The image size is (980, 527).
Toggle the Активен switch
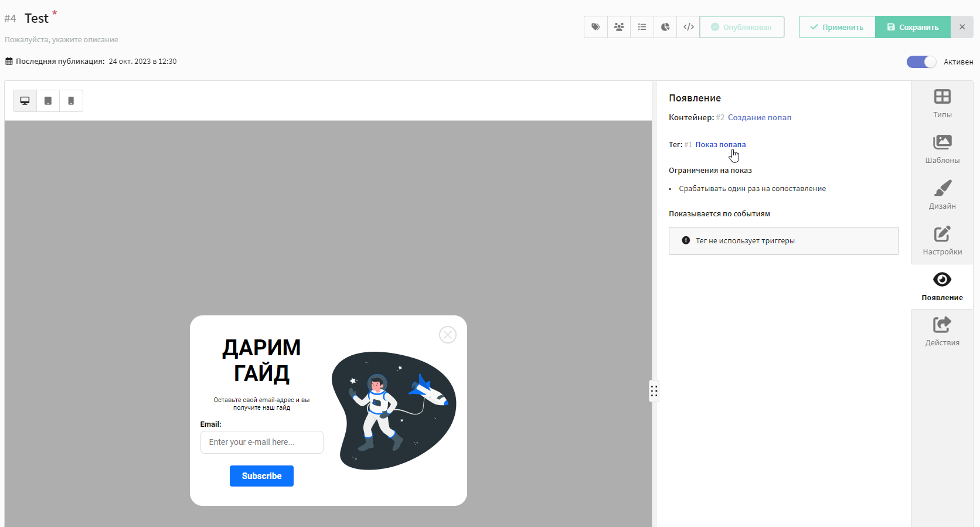pyautogui.click(x=921, y=62)
